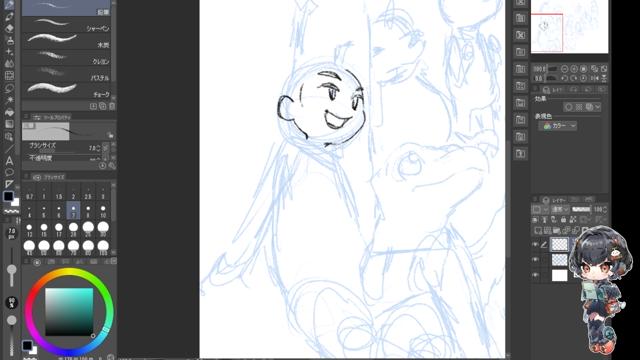Click the navigator canvas thumbnail
The width and height of the screenshot is (640, 360).
point(569,27)
